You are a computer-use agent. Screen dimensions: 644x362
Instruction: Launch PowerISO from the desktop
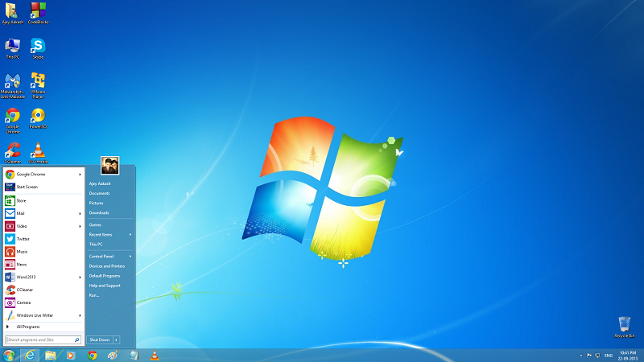click(38, 118)
